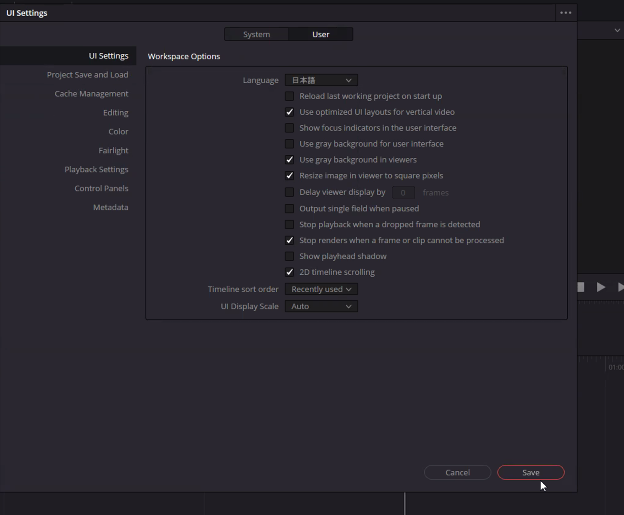Image resolution: width=624 pixels, height=515 pixels.
Task: Enable Reload last working project on start up
Action: point(290,96)
